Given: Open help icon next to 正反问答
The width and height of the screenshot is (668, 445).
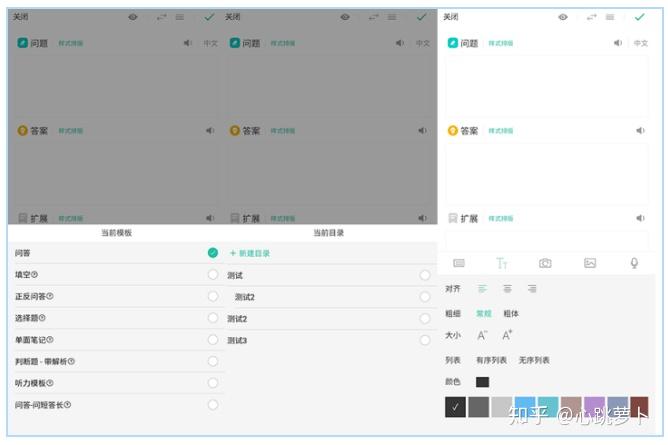Looking at the screenshot, I should (x=50, y=296).
